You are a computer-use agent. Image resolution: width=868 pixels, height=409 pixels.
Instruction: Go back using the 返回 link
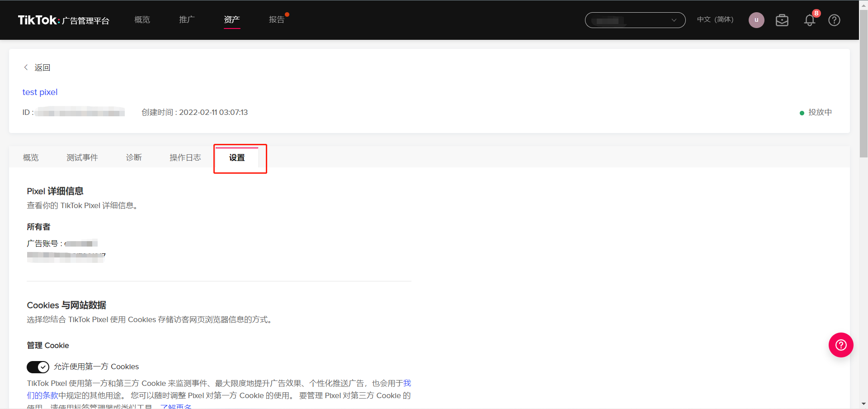[42, 67]
